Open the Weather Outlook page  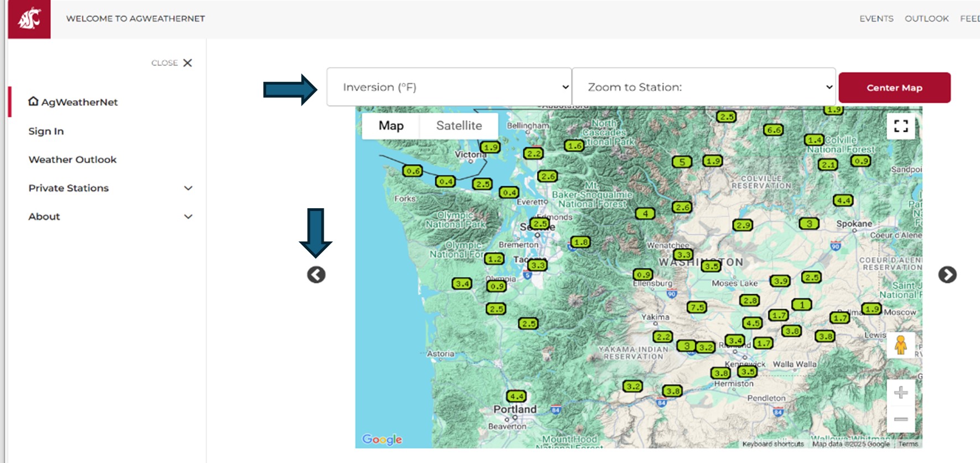[x=72, y=160]
